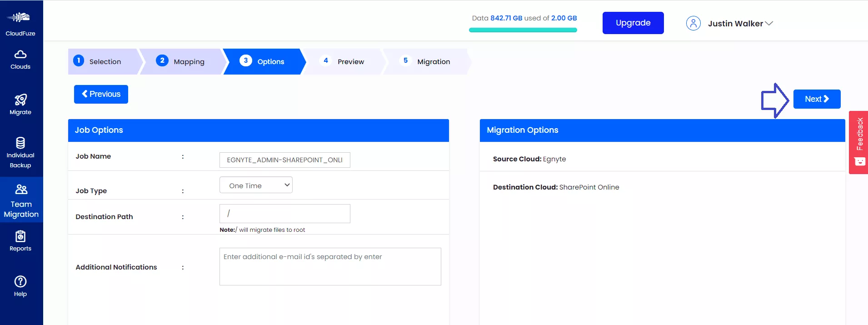Click the Job Type label
Image resolution: width=868 pixels, height=325 pixels.
point(91,191)
